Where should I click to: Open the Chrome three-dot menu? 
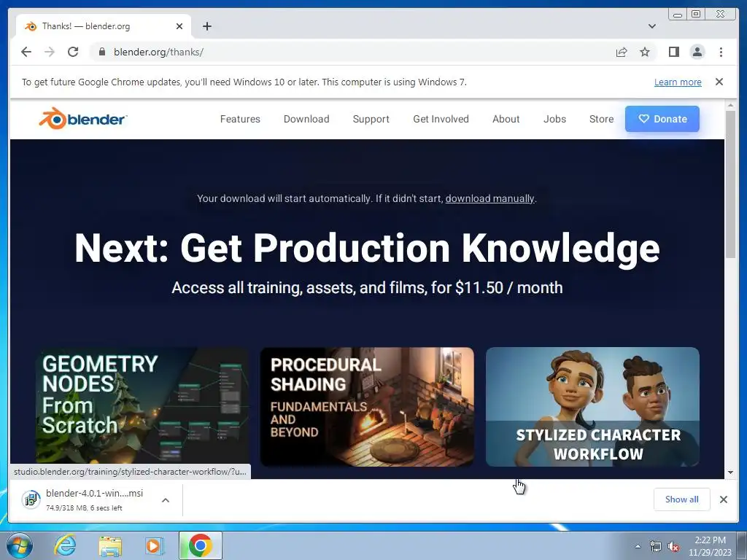point(721,52)
